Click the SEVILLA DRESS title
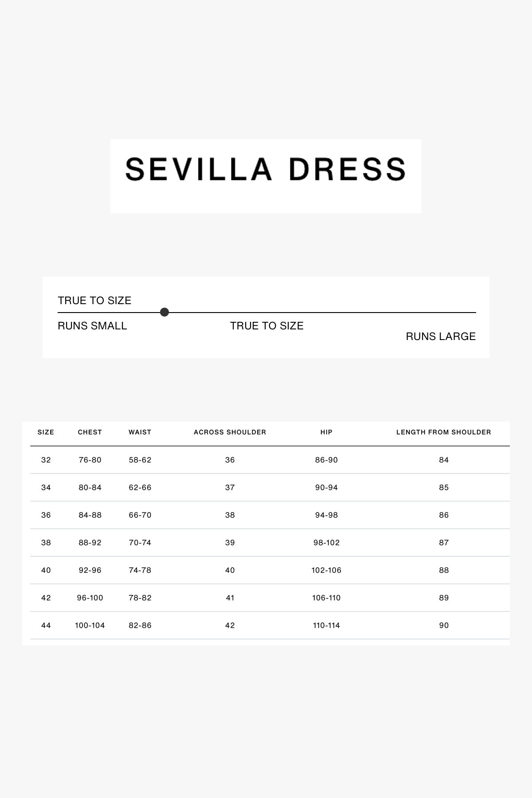The height and width of the screenshot is (798, 532). tap(266, 169)
